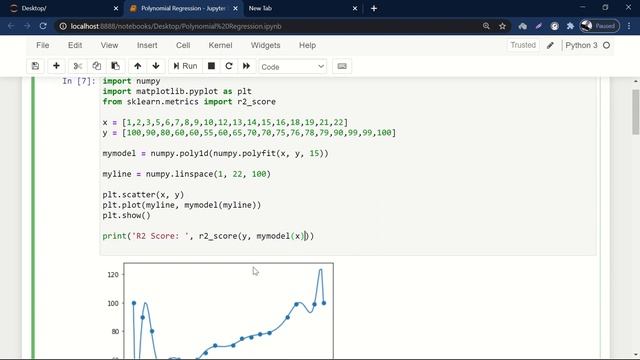Close the Polynomial Regression tab

pos(236,8)
